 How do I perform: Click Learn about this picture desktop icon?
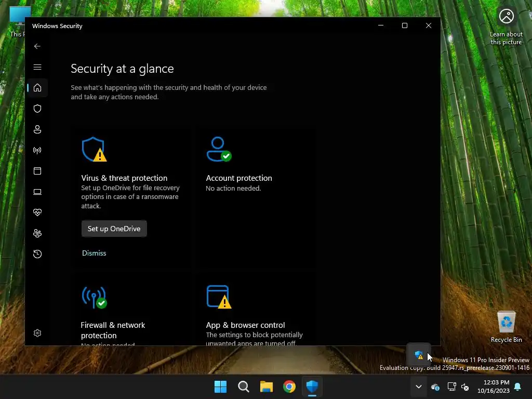pos(506,26)
